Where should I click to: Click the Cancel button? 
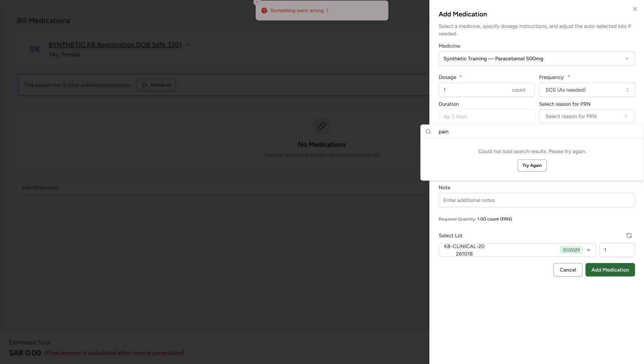[568, 270]
